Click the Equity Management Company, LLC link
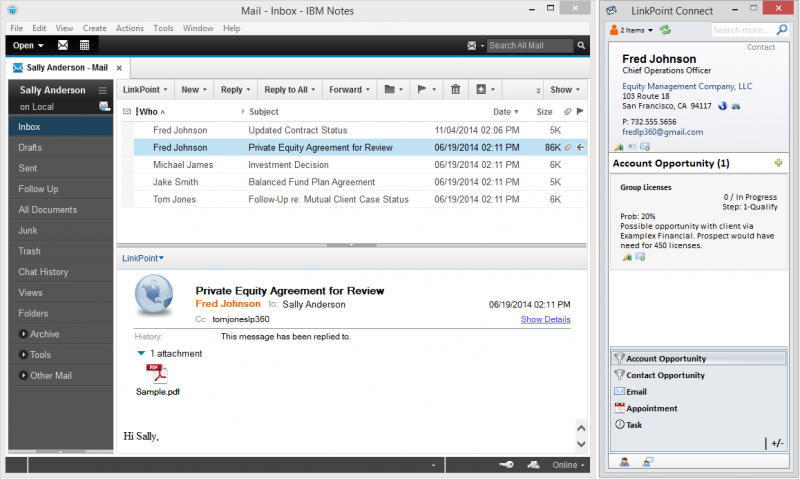Viewport: 800px width, 479px height. [687, 86]
